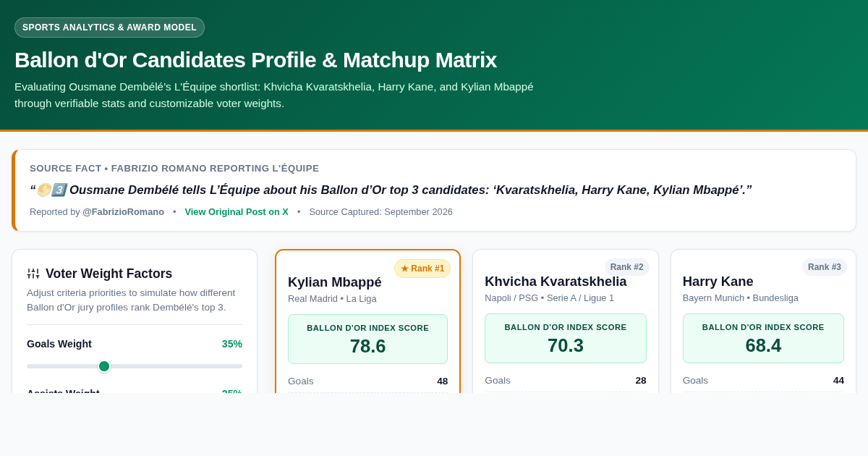Click the Goals Weight label
The height and width of the screenshot is (456, 868).
click(x=59, y=344)
